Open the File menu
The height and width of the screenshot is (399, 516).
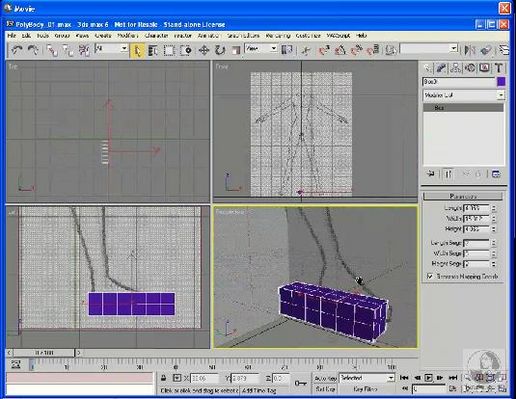12,35
